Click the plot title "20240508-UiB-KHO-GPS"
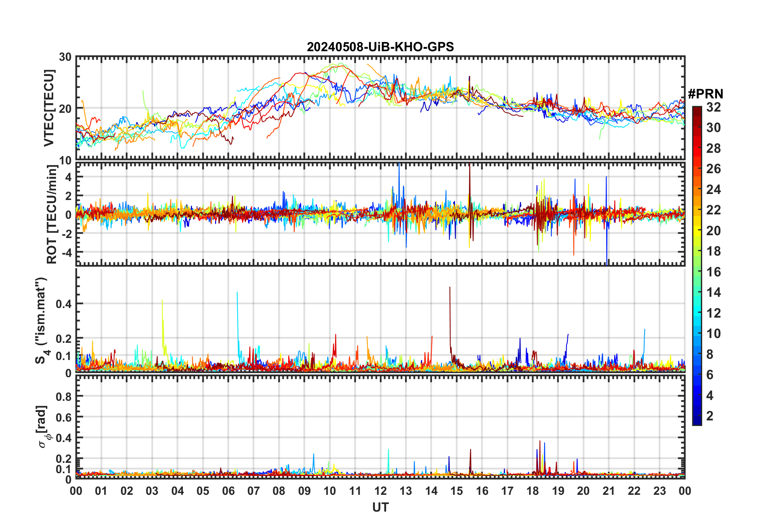 click(380, 47)
